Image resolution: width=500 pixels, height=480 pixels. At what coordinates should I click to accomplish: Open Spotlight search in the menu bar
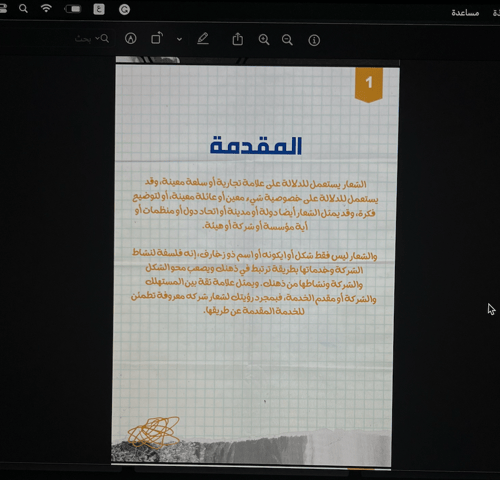coord(23,9)
